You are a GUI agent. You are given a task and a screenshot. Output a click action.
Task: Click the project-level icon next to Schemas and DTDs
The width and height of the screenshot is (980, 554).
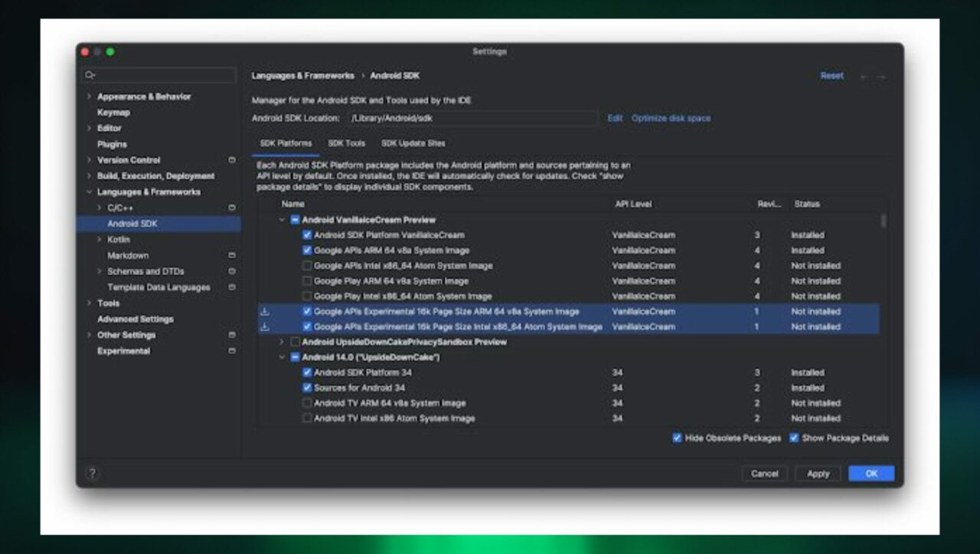(x=232, y=271)
